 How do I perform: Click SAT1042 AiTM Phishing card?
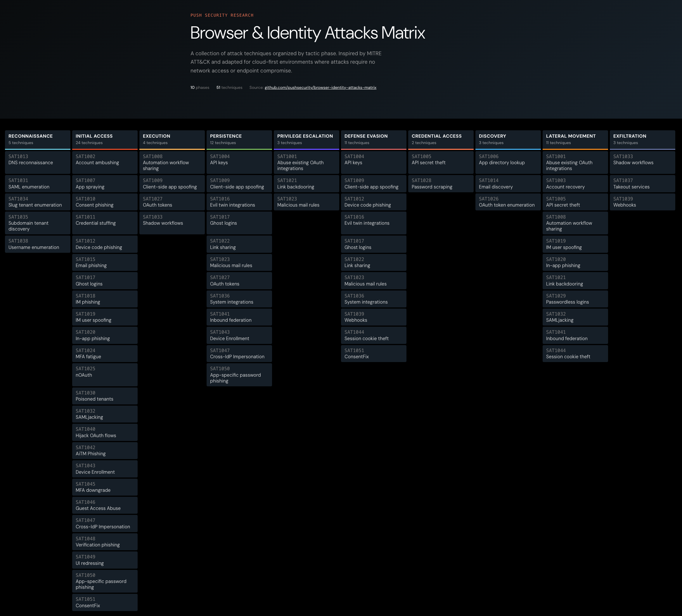[105, 451]
